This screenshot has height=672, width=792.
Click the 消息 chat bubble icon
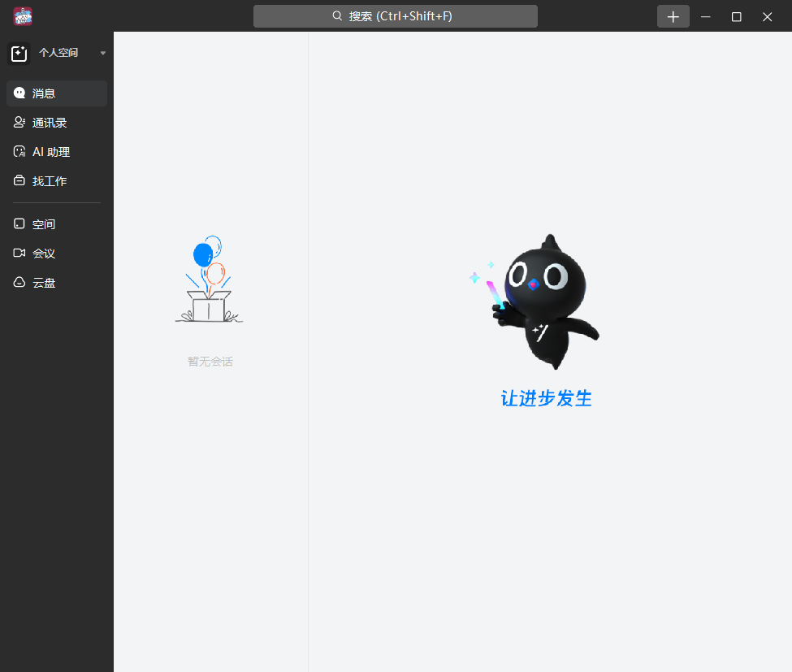pyautogui.click(x=19, y=93)
